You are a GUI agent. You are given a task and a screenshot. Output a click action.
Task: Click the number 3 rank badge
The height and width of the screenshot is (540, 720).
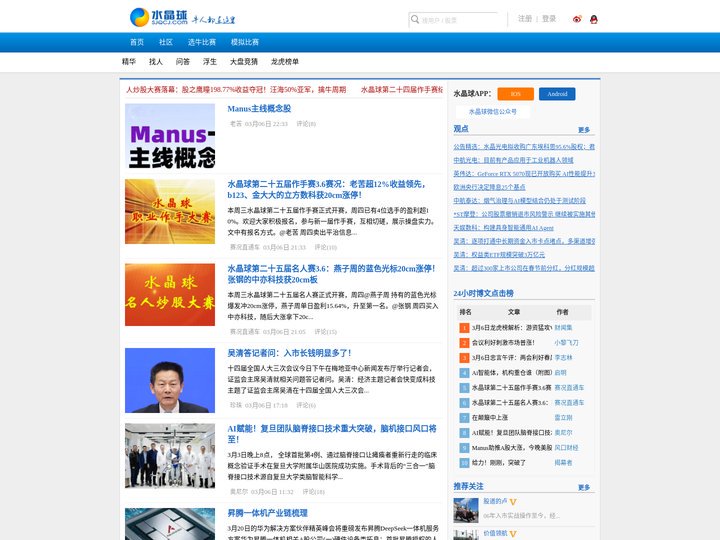(464, 358)
